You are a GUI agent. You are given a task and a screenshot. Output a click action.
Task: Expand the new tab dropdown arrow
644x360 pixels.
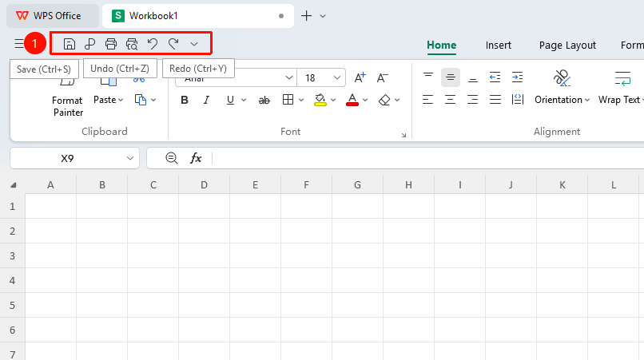(323, 17)
